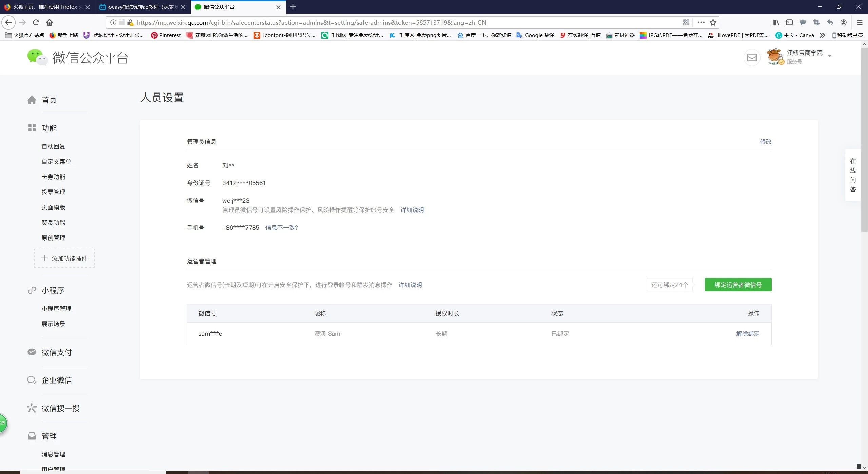Click the 添加功能插件 dashed box
The image size is (868, 474).
coord(64,259)
